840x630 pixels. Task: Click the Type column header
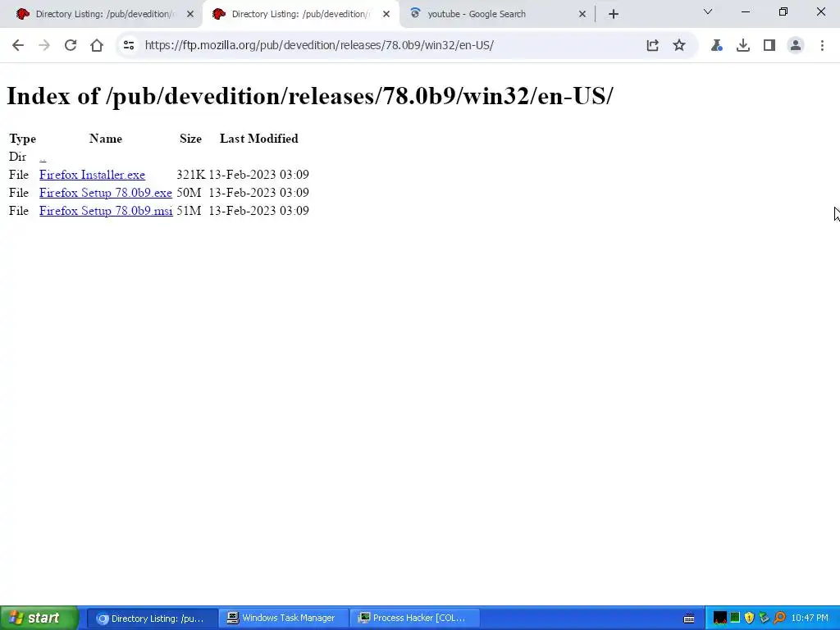22,139
